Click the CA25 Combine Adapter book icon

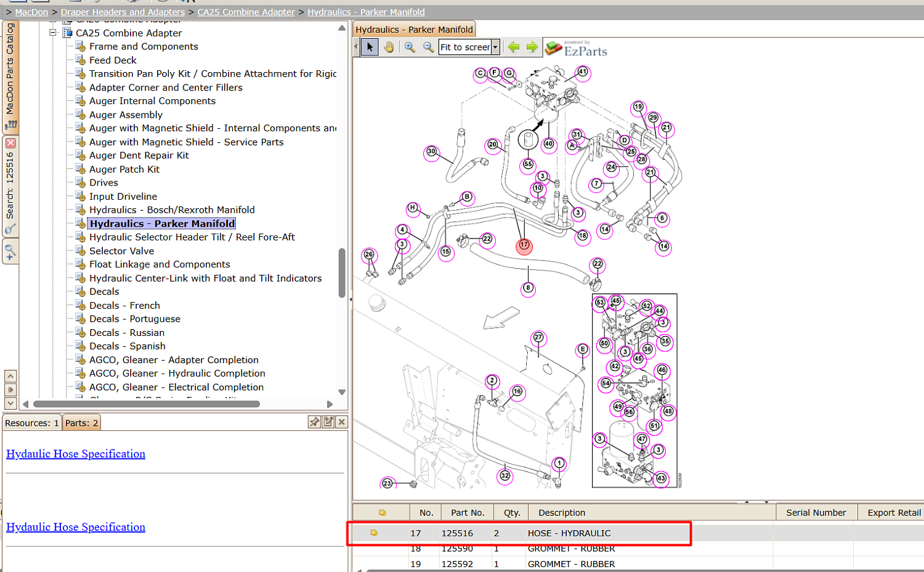coord(67,33)
